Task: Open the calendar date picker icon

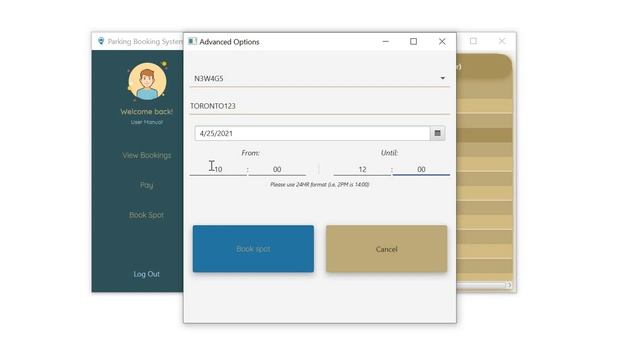Action: pyautogui.click(x=438, y=133)
